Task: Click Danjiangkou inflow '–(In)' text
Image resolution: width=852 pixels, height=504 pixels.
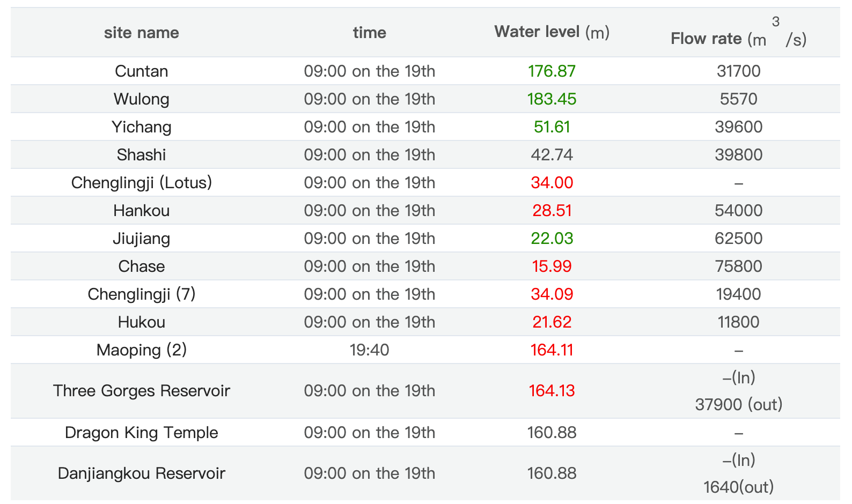Action: pyautogui.click(x=739, y=460)
